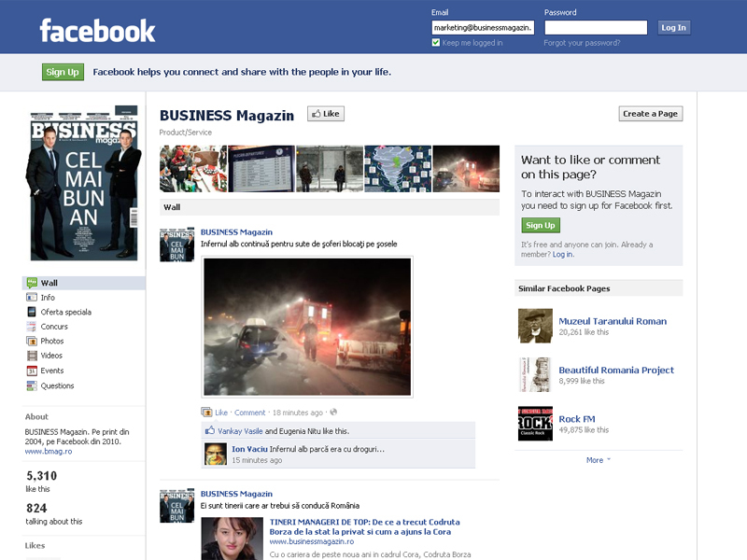Open the magazine cover profile picture
Image resolution: width=747 pixels, height=560 pixels.
click(84, 183)
